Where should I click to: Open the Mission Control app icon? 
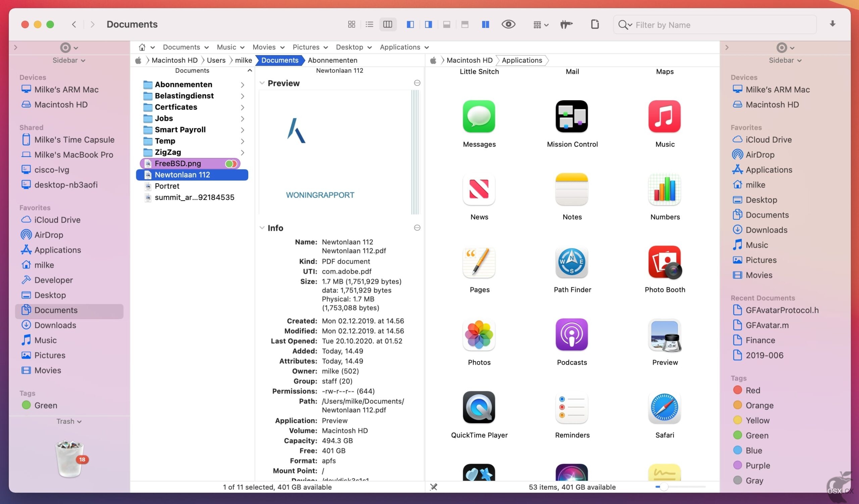pos(572,116)
